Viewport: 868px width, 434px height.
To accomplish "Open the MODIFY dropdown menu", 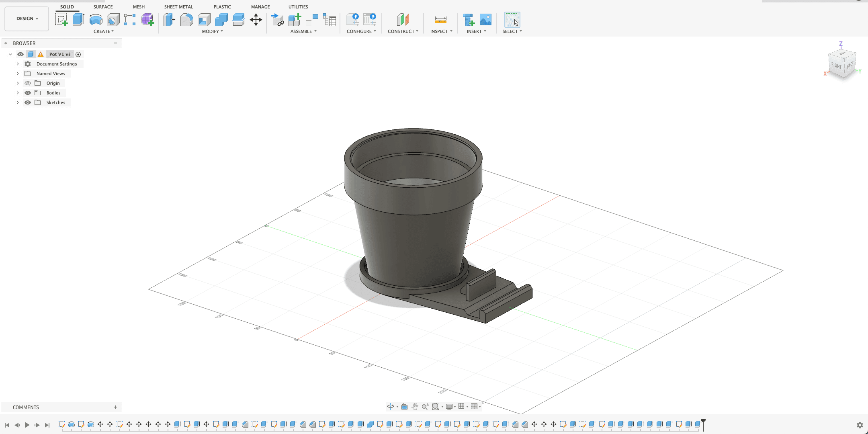I will [212, 31].
